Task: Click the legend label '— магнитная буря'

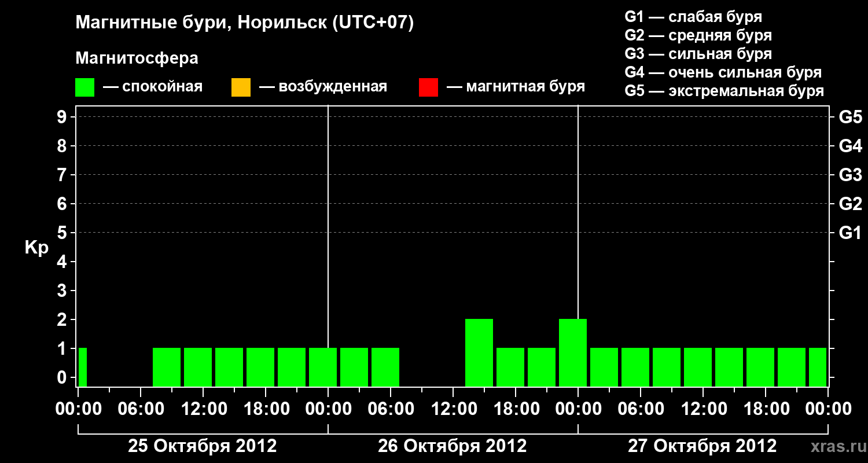Action: (x=516, y=87)
